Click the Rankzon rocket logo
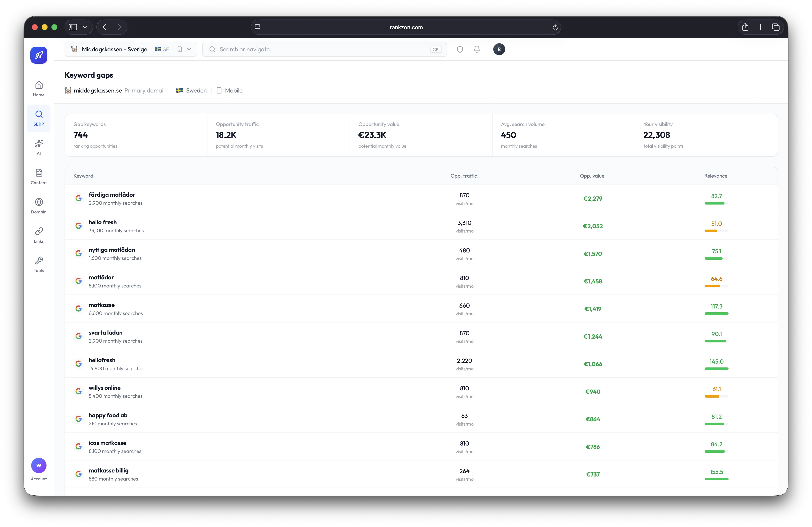The height and width of the screenshot is (527, 812). pos(39,55)
